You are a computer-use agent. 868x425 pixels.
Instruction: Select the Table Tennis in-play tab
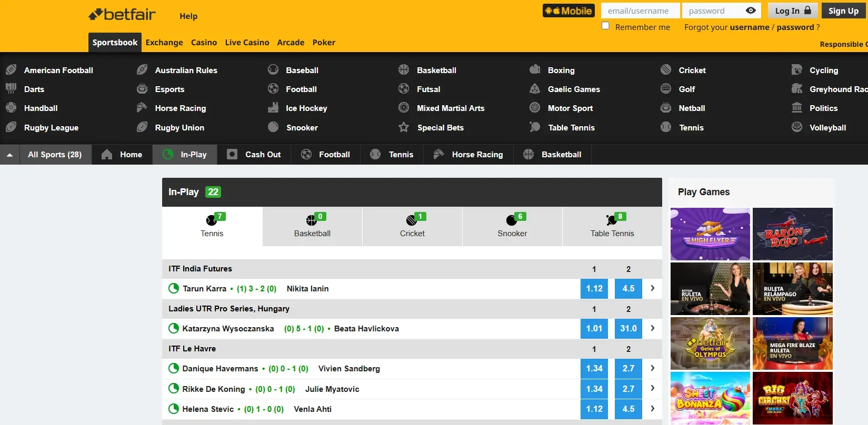coord(612,226)
